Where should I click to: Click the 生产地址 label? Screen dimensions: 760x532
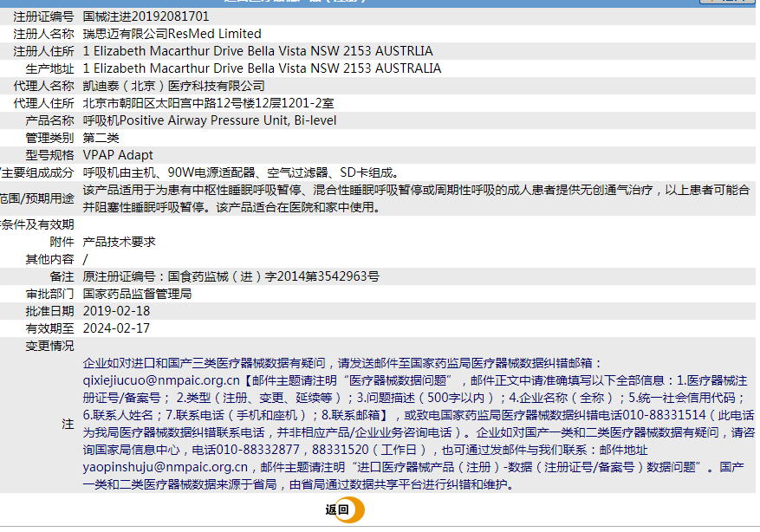pyautogui.click(x=49, y=68)
